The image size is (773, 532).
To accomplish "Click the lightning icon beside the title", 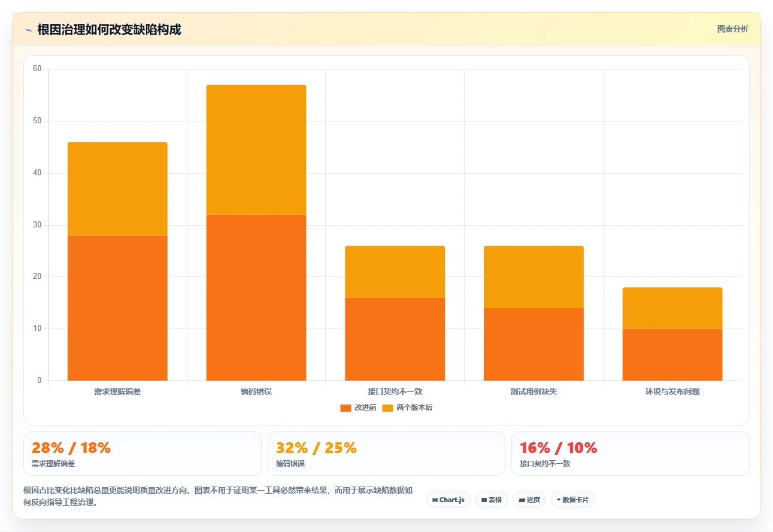I will (x=28, y=29).
